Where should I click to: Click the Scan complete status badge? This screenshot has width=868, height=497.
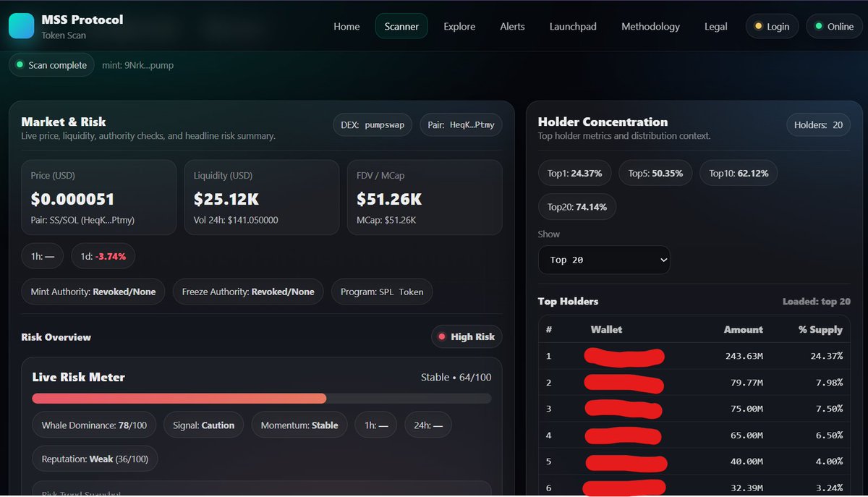[51, 65]
